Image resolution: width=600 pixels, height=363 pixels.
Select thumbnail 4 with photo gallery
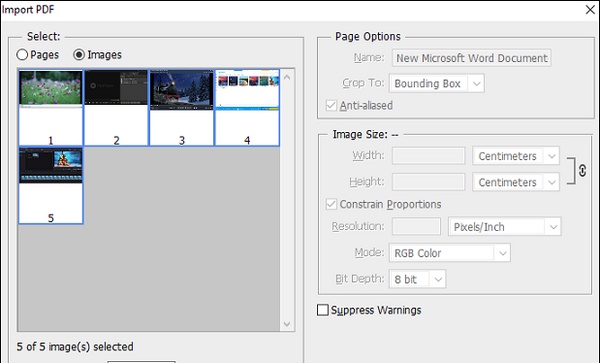pos(247,108)
